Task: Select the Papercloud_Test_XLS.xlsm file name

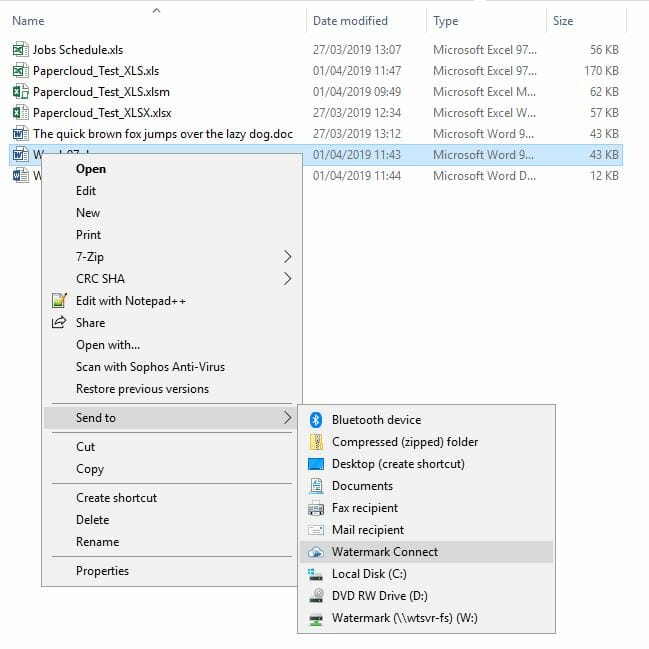Action: click(101, 91)
